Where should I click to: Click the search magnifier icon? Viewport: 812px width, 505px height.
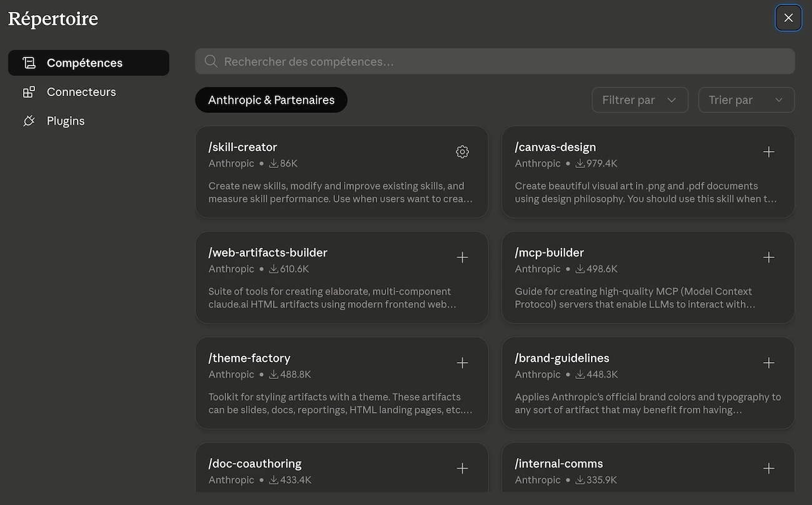tap(211, 61)
